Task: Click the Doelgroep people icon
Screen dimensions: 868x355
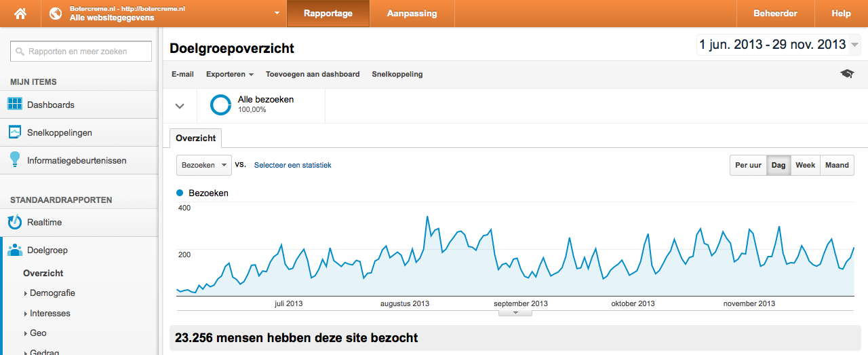Action: (15, 250)
